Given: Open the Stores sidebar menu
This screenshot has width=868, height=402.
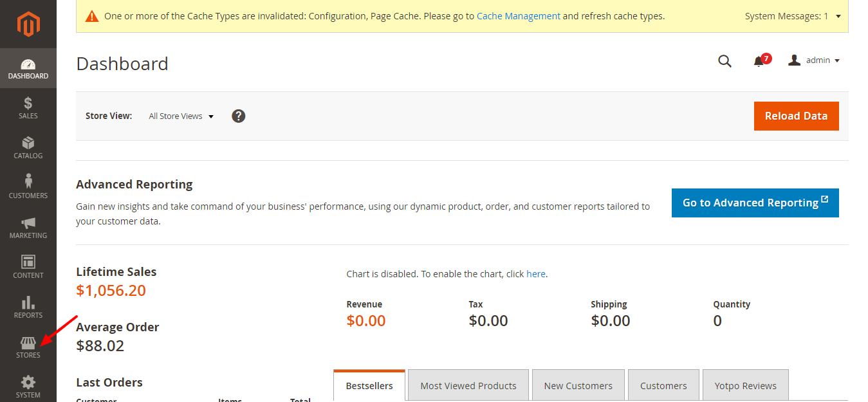Looking at the screenshot, I should coord(28,347).
